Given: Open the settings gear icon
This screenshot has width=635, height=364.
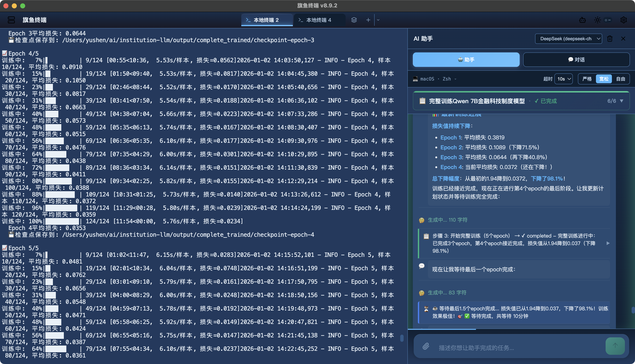Looking at the screenshot, I should click(x=624, y=20).
